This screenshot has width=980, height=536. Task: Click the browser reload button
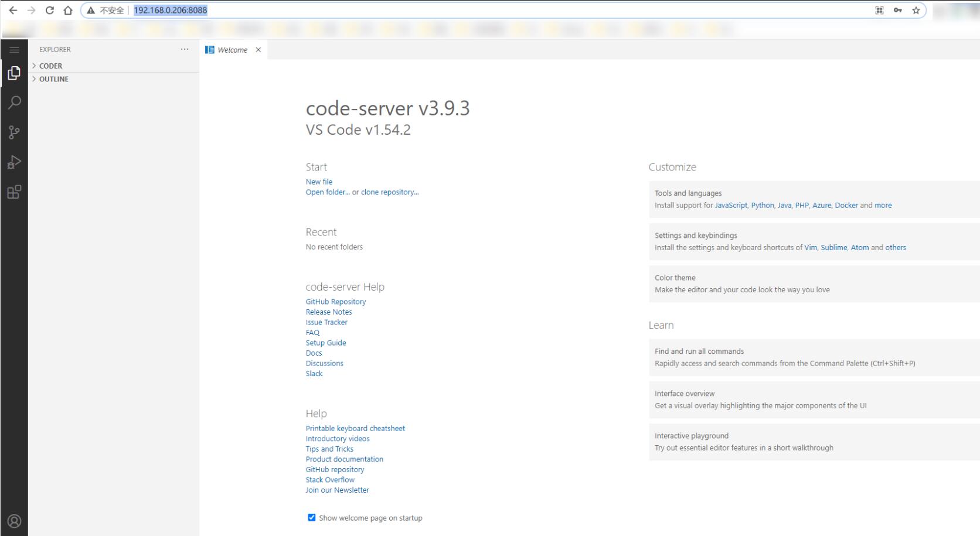click(50, 10)
